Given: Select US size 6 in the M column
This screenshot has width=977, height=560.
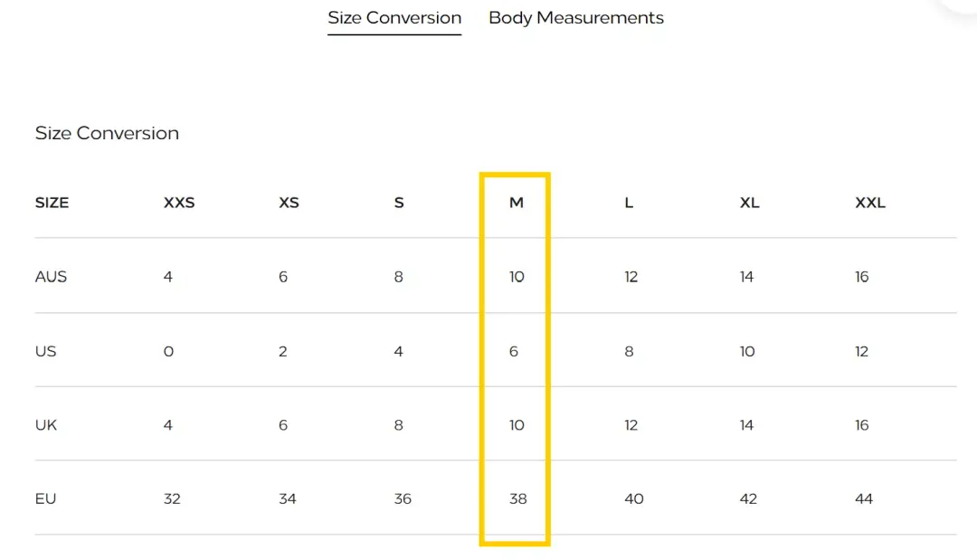Looking at the screenshot, I should pos(514,351).
